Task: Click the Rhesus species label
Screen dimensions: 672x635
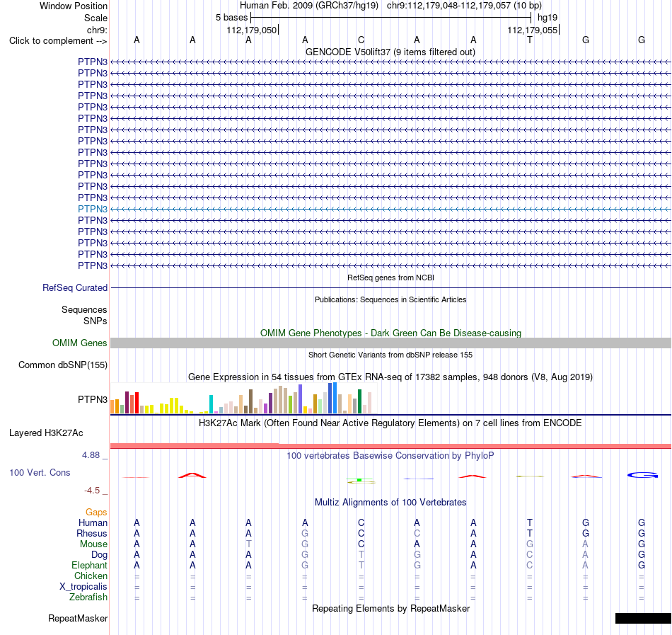Action: pyautogui.click(x=92, y=533)
